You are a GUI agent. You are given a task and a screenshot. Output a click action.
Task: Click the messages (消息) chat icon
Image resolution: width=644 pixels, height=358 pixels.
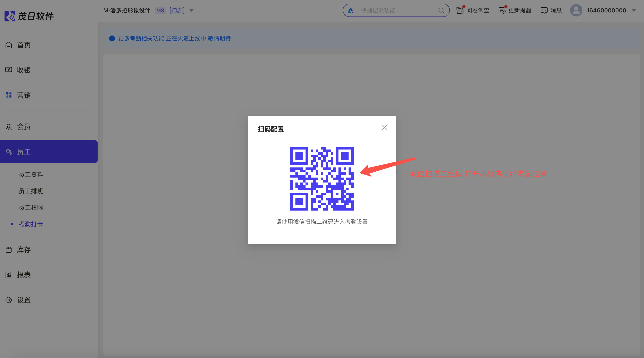coord(544,10)
